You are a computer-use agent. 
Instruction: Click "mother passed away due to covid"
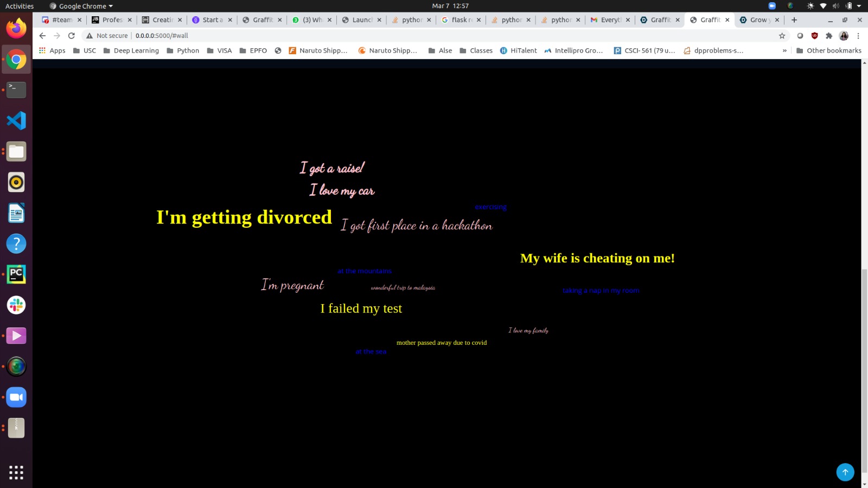tap(442, 343)
